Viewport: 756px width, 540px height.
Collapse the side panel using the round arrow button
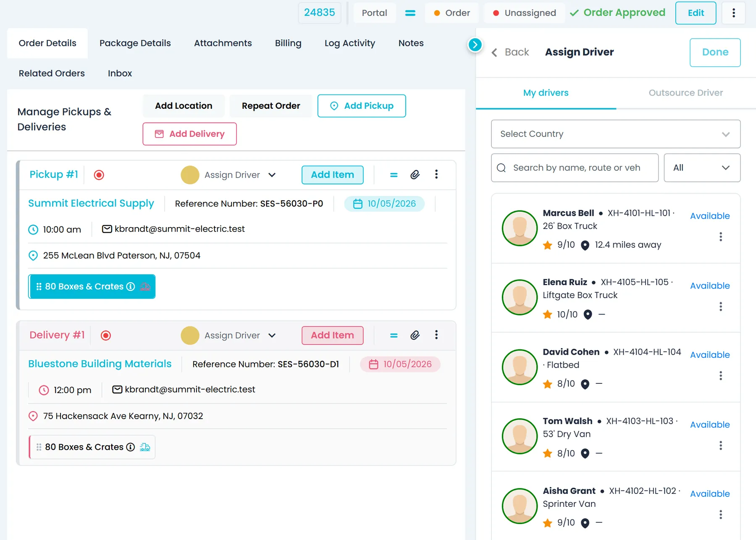475,45
